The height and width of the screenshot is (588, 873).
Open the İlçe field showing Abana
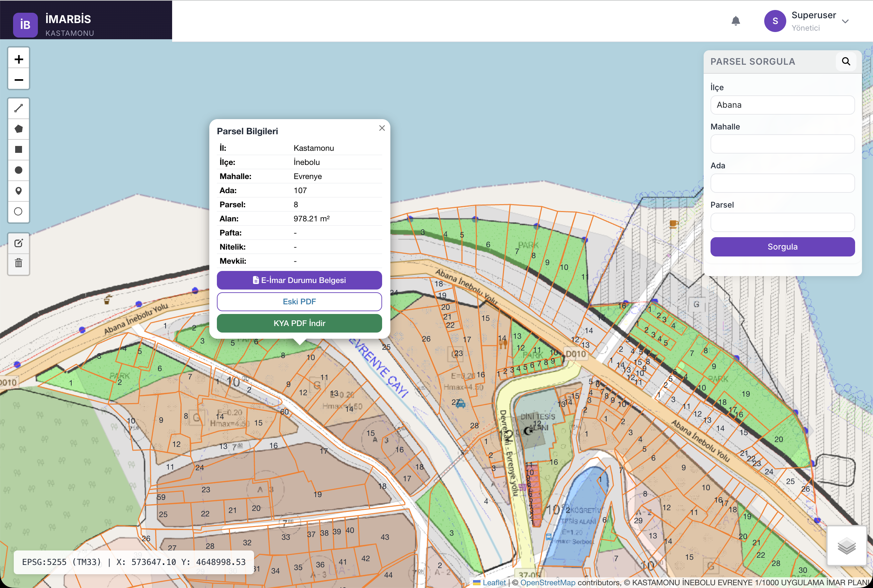[x=782, y=105]
